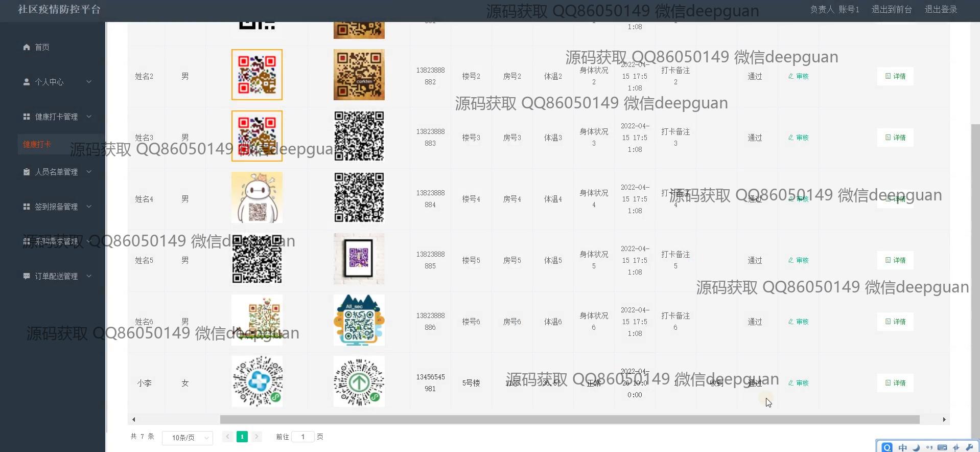Expand the 人员名单管理 chevron
Viewport: 980px width, 452px height.
pyautogui.click(x=89, y=172)
